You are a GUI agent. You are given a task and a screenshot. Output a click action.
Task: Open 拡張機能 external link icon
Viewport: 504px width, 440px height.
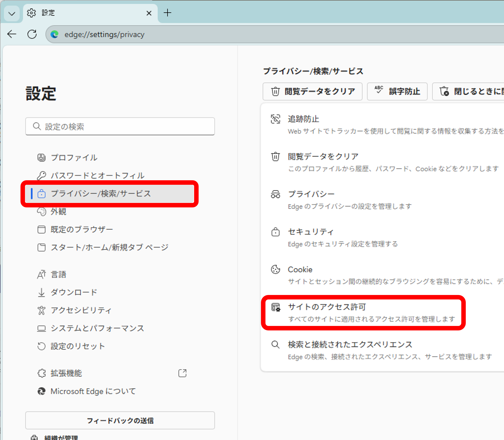(x=182, y=373)
